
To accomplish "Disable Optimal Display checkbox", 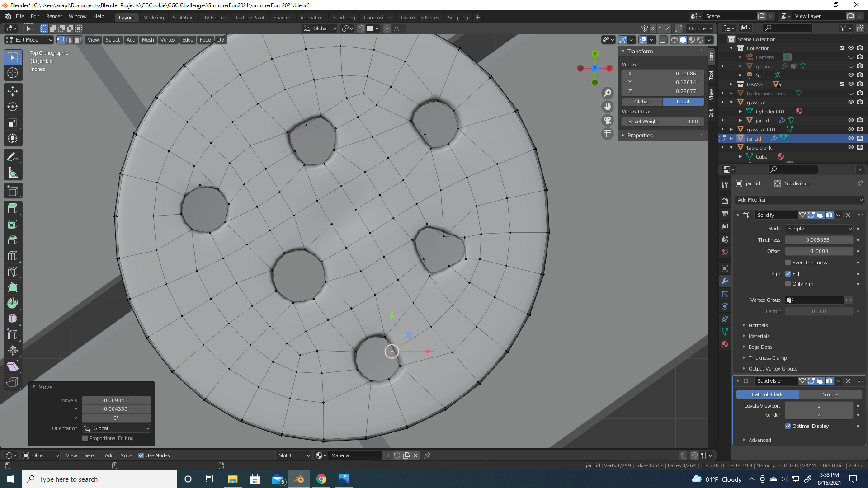I will click(788, 426).
